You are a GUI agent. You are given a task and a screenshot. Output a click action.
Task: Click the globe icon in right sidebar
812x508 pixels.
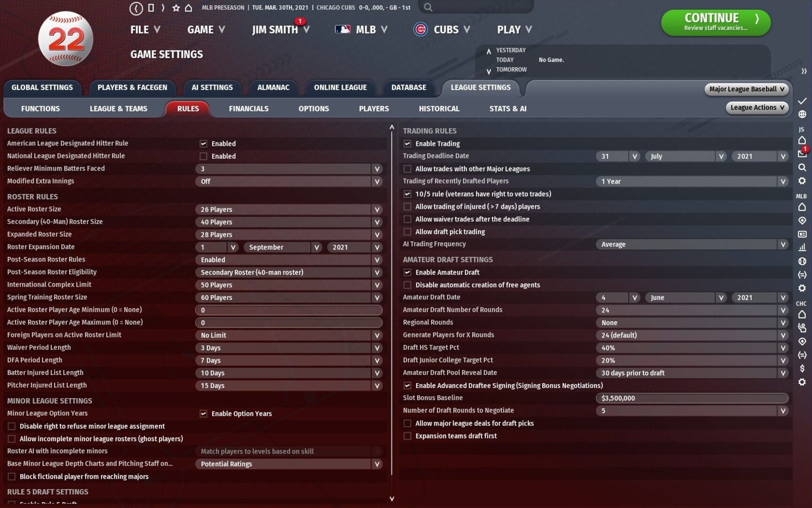802,114
